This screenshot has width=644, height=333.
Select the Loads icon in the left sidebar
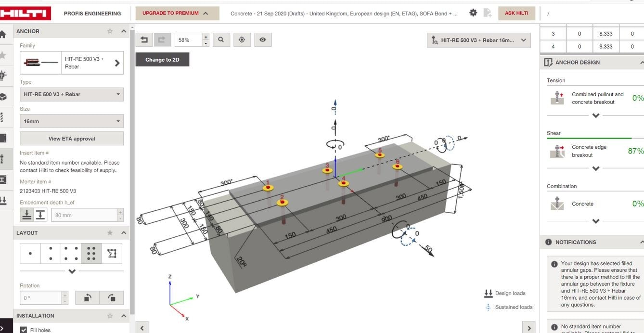(x=5, y=200)
